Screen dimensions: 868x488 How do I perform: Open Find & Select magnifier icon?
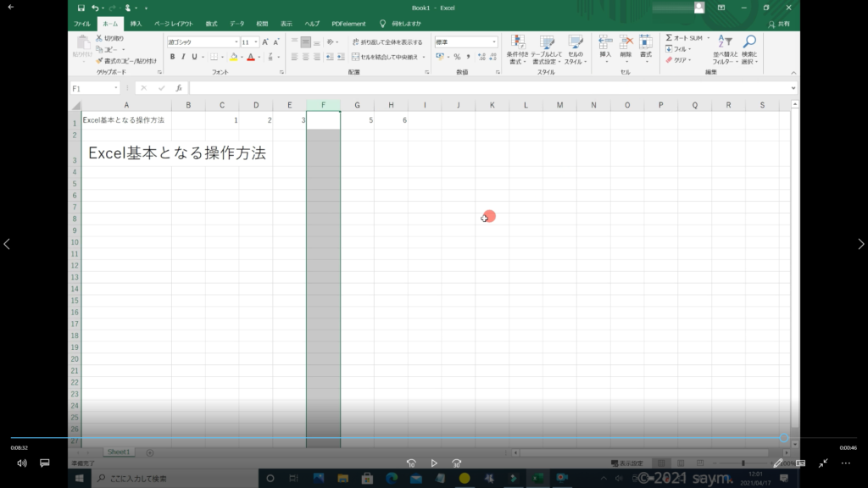pos(749,42)
